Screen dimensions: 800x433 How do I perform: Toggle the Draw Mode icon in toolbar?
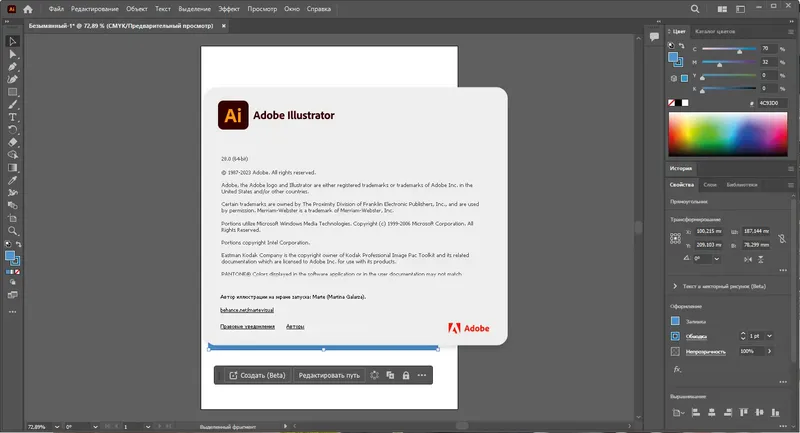click(13, 282)
